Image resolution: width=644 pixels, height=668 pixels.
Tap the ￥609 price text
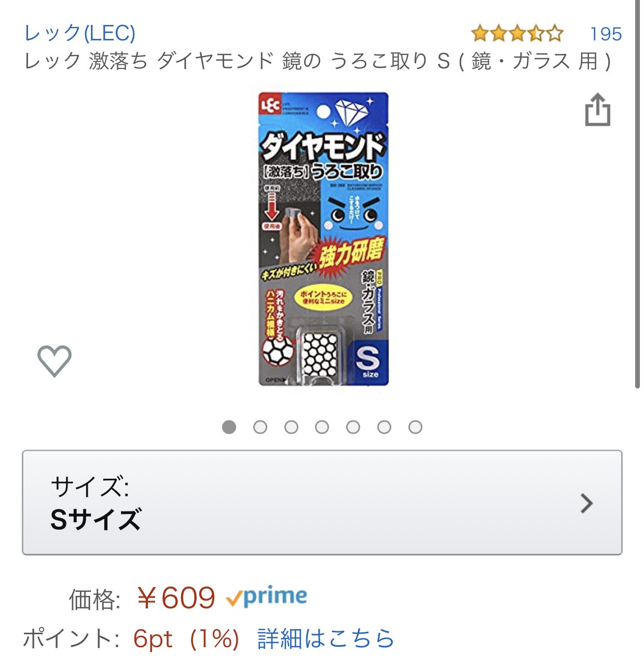(x=176, y=598)
